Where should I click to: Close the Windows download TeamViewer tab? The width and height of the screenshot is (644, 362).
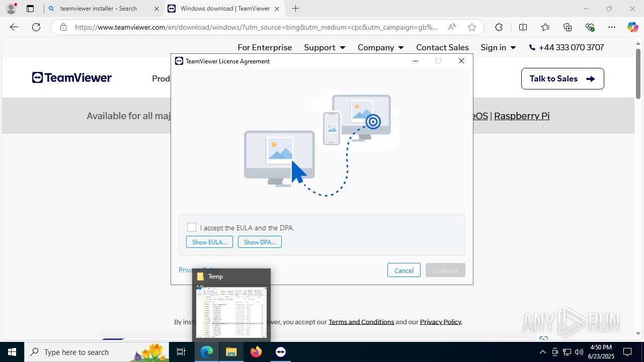tap(276, 9)
